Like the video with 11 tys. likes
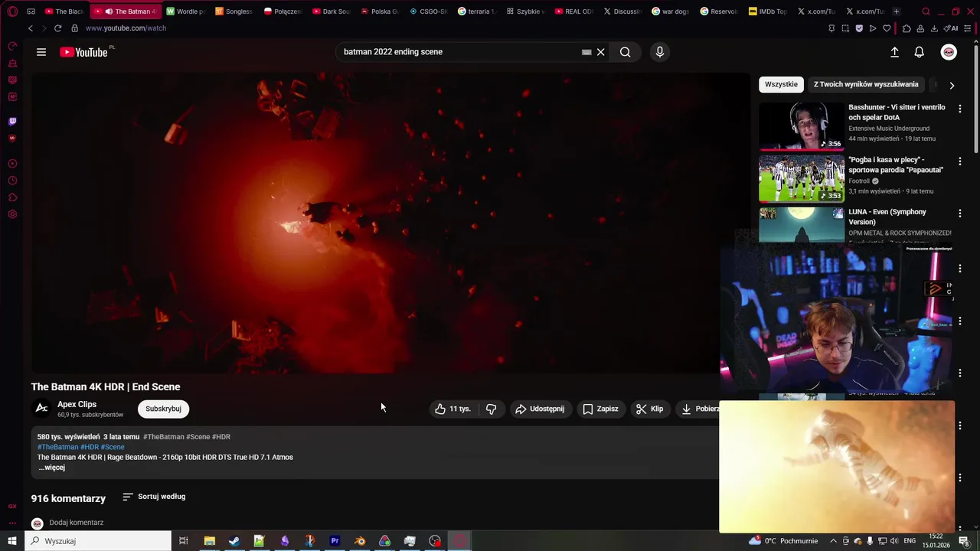Image resolution: width=980 pixels, height=551 pixels. [x=452, y=409]
